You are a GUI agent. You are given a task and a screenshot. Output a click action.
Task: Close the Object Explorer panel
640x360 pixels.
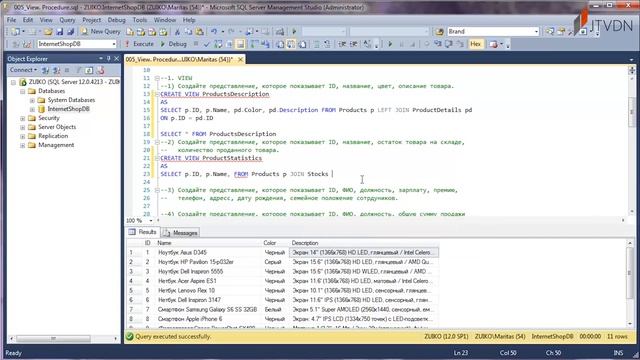(116, 59)
